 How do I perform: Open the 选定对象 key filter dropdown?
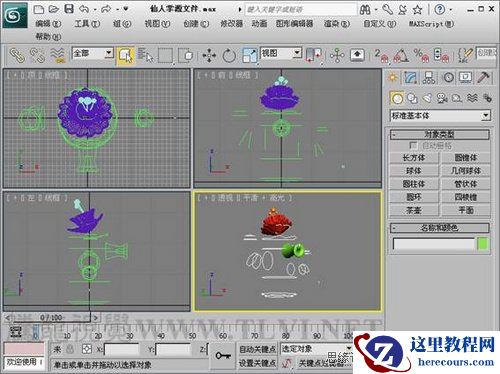[316, 349]
